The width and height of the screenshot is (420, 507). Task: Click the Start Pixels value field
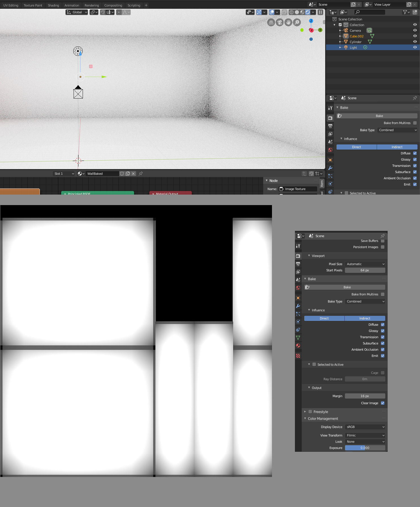pos(365,270)
